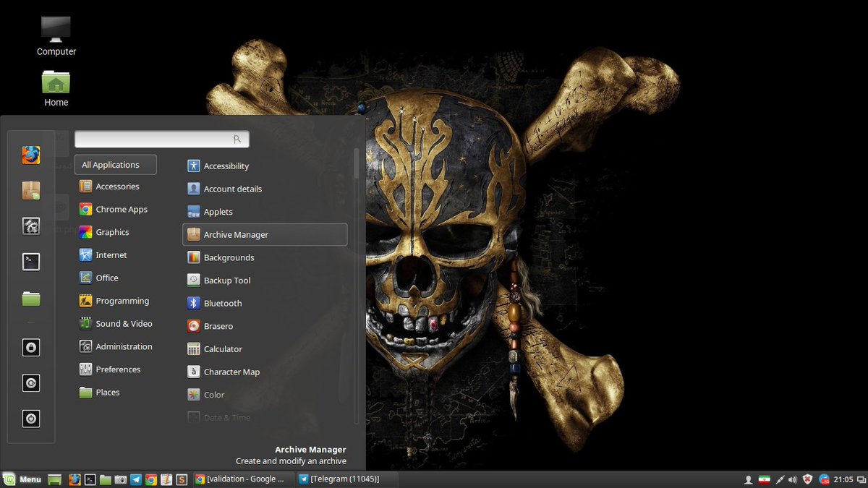Open the Files folder in the favorites sidebar
The height and width of the screenshot is (488, 868).
point(30,298)
